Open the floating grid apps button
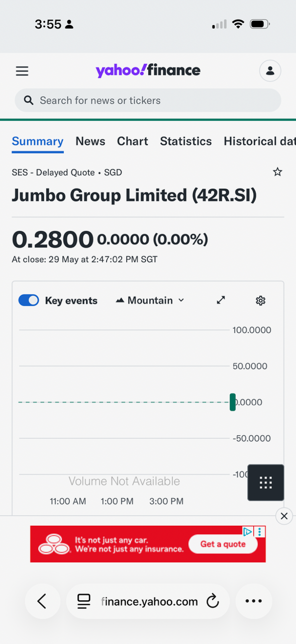This screenshot has height=644, width=296. click(266, 482)
